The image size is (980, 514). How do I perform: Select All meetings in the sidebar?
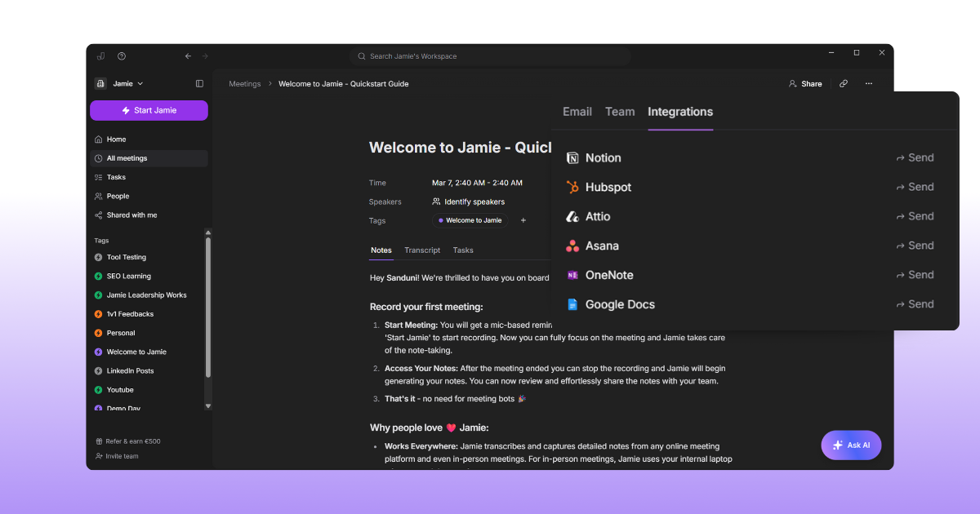[x=149, y=158]
